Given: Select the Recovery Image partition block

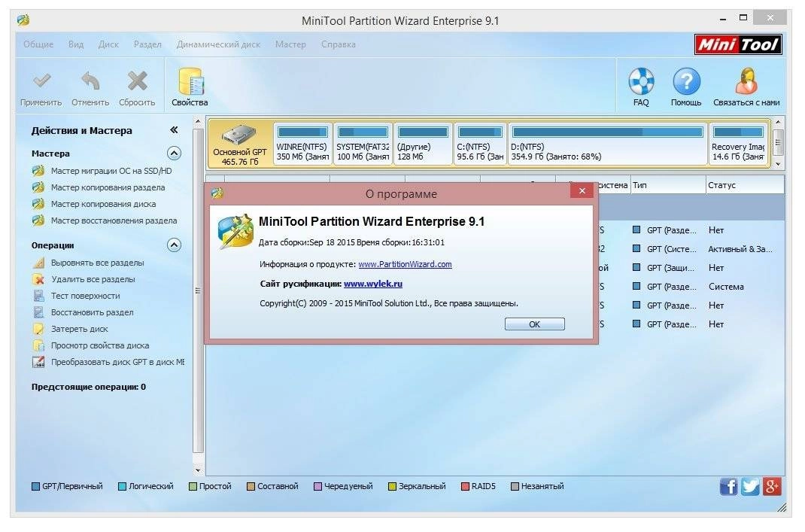Looking at the screenshot, I should 738,144.
